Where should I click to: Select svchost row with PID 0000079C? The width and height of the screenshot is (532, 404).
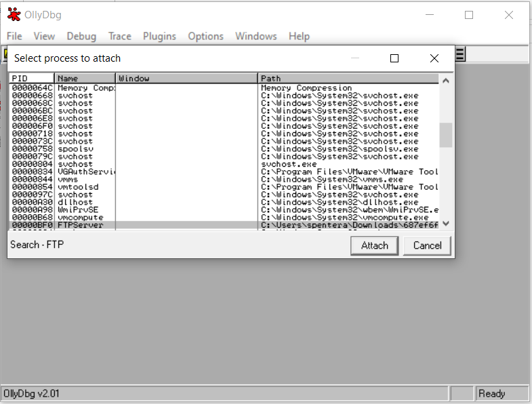point(224,157)
